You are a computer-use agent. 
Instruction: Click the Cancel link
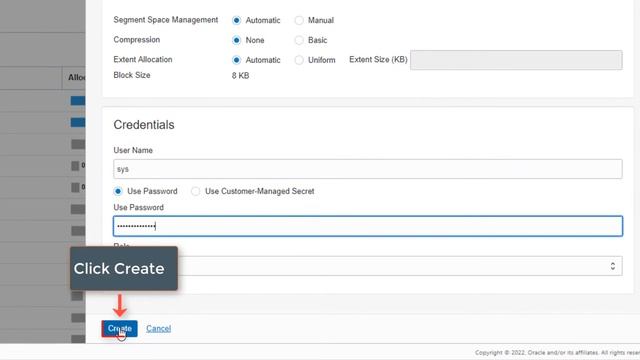(158, 329)
